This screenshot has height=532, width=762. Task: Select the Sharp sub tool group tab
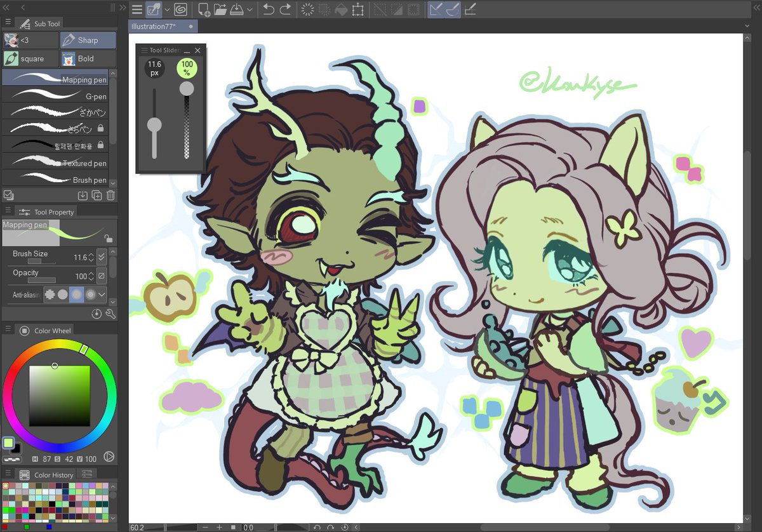click(88, 40)
